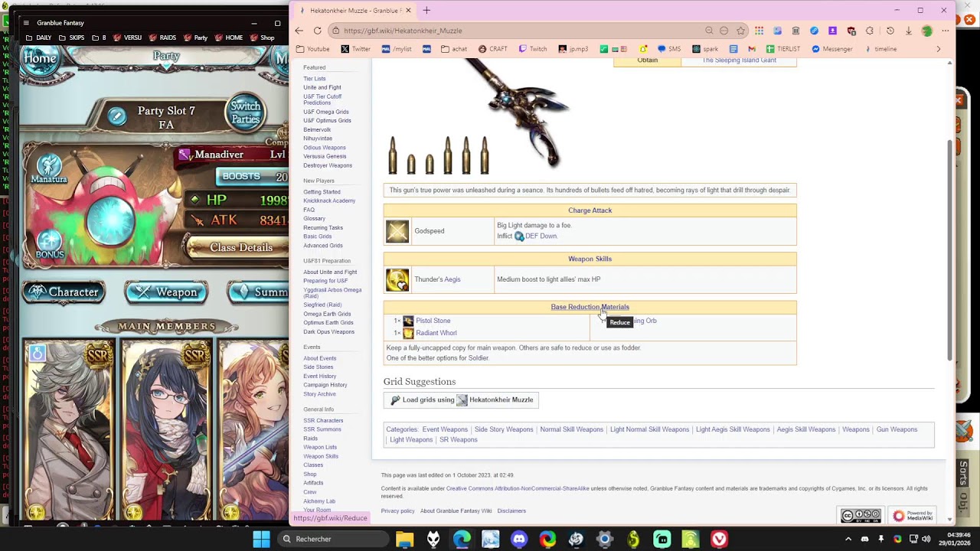
Task: Open Shop bookmark in Granblue window
Action: (262, 37)
